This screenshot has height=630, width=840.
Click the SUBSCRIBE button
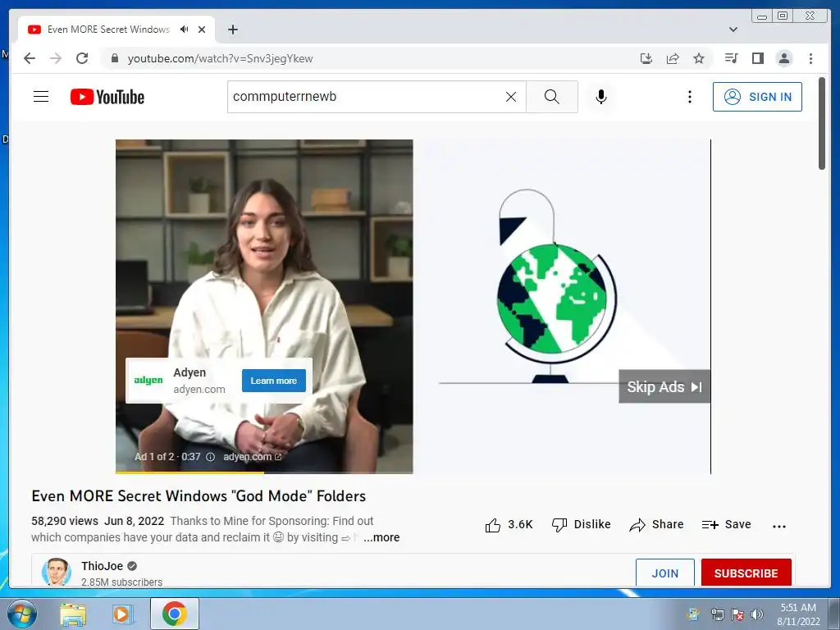point(746,573)
